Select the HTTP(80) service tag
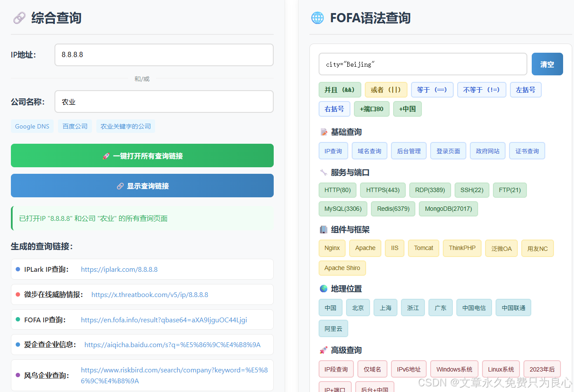 coord(338,190)
